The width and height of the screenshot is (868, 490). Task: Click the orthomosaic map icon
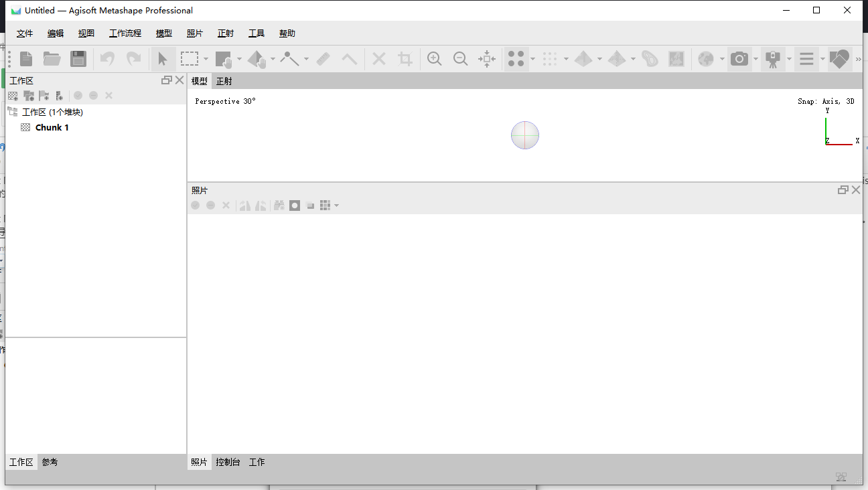(x=676, y=59)
